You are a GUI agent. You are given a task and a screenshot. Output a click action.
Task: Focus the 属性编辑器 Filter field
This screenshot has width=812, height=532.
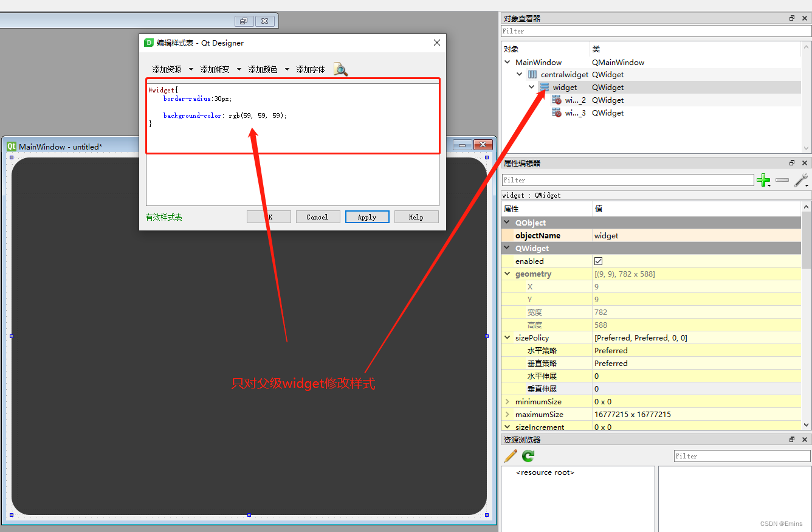[628, 180]
